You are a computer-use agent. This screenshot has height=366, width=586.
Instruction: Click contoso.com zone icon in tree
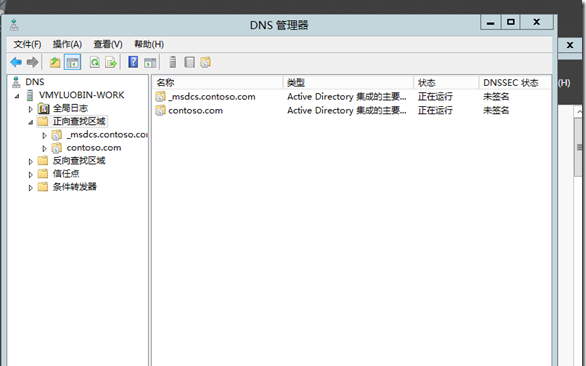click(x=56, y=148)
